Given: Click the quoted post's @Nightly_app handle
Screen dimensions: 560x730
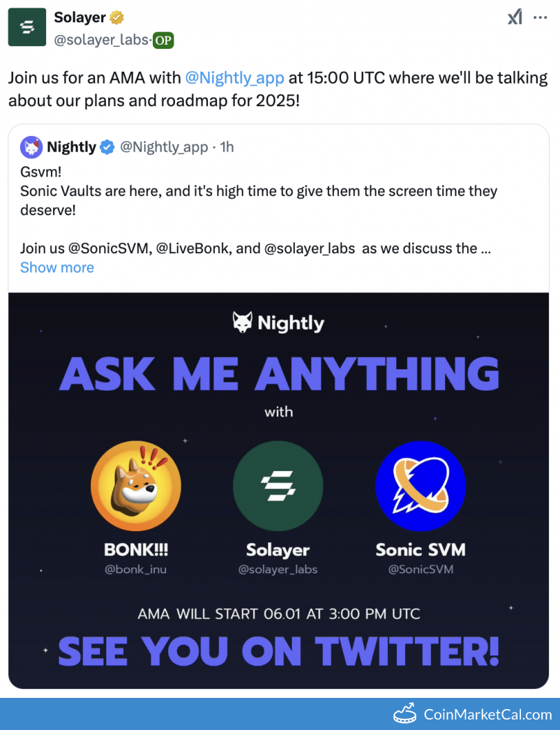Looking at the screenshot, I should click(164, 147).
